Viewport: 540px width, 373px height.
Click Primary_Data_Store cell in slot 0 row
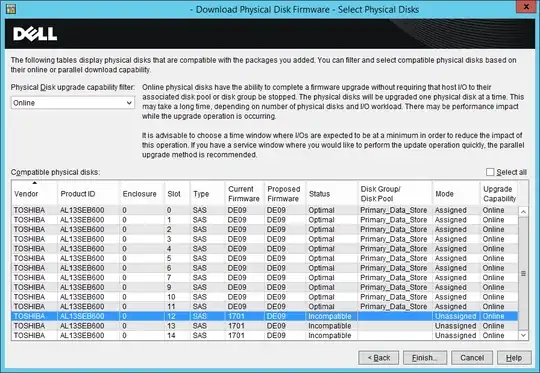click(x=394, y=210)
